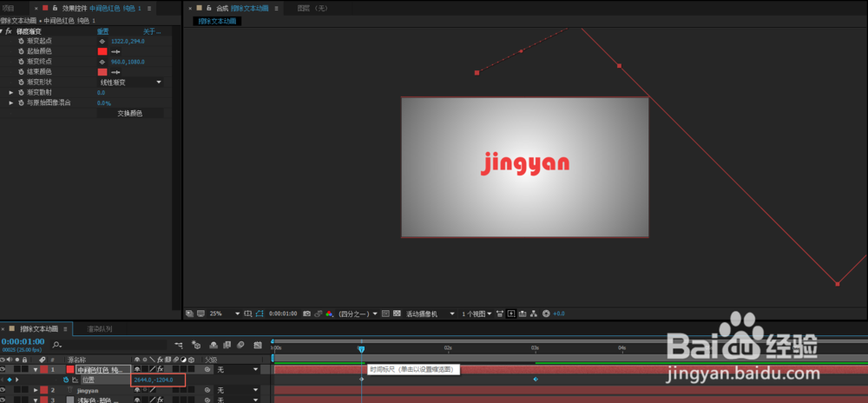Click the 位置 value 2644.0,-1204.0
The image size is (868, 403).
(x=154, y=380)
